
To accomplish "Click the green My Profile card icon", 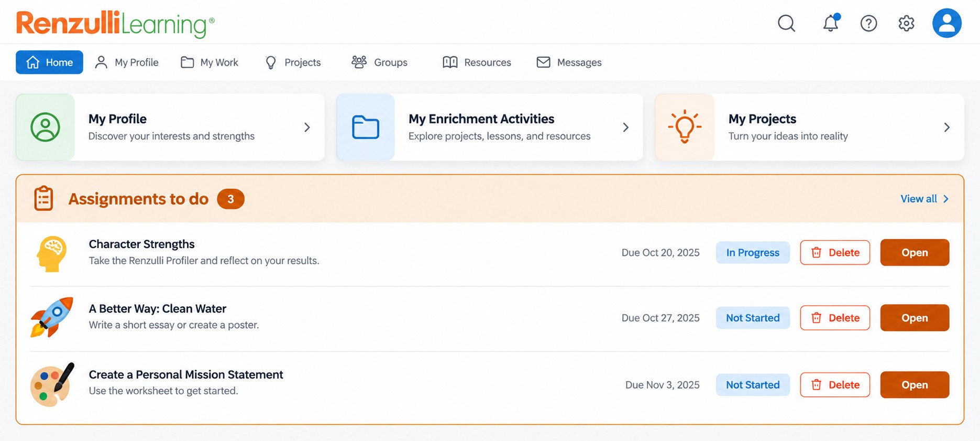I will click(x=45, y=127).
